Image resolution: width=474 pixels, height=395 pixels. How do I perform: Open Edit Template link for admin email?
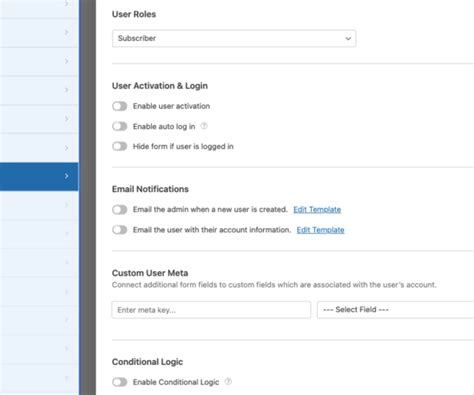(317, 210)
